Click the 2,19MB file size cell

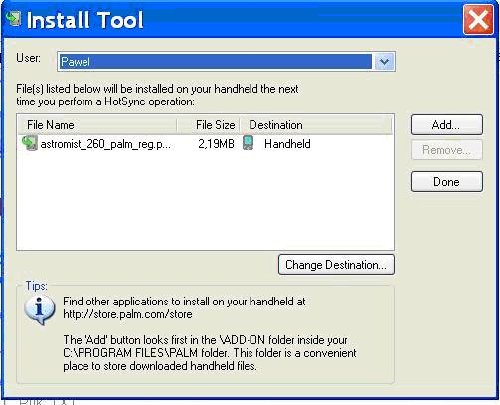point(216,144)
